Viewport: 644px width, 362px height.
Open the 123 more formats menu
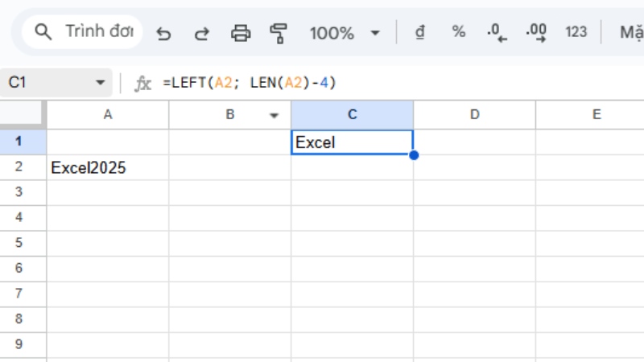pos(576,32)
